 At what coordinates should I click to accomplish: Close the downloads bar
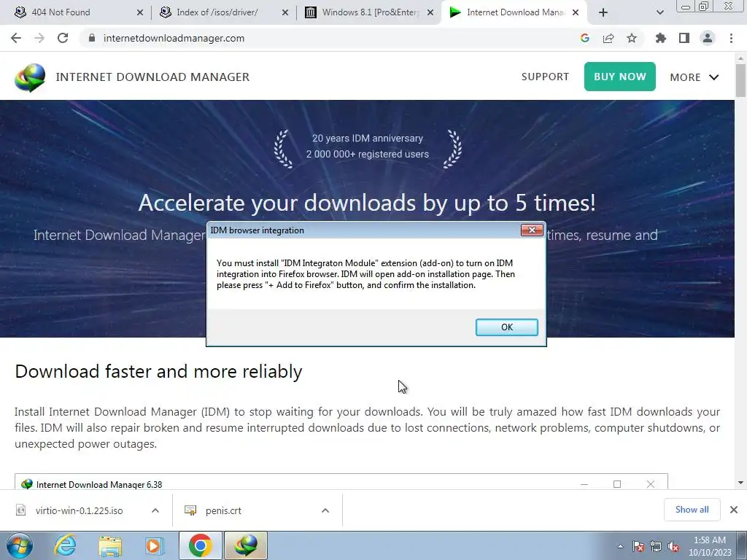[734, 510]
